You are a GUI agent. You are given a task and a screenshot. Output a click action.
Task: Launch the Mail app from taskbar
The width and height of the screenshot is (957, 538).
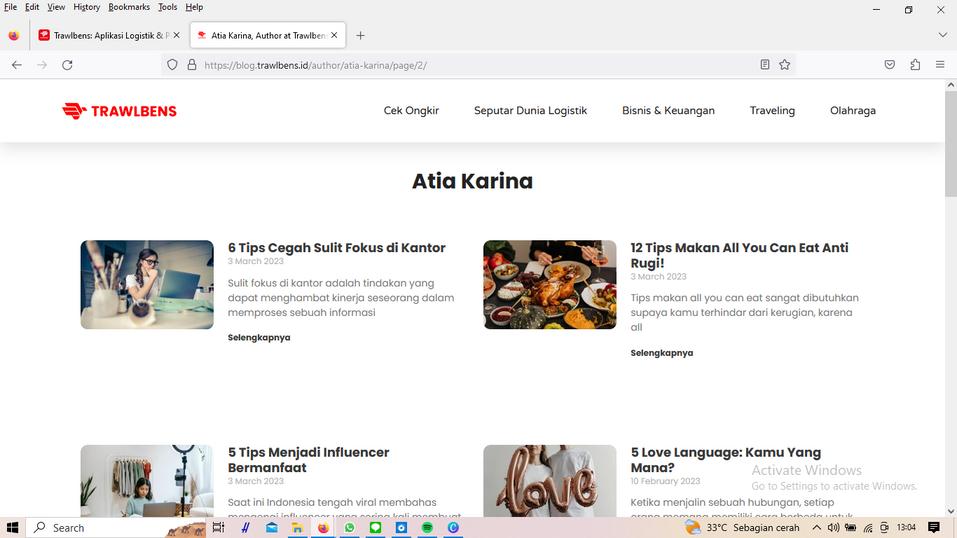click(x=272, y=528)
